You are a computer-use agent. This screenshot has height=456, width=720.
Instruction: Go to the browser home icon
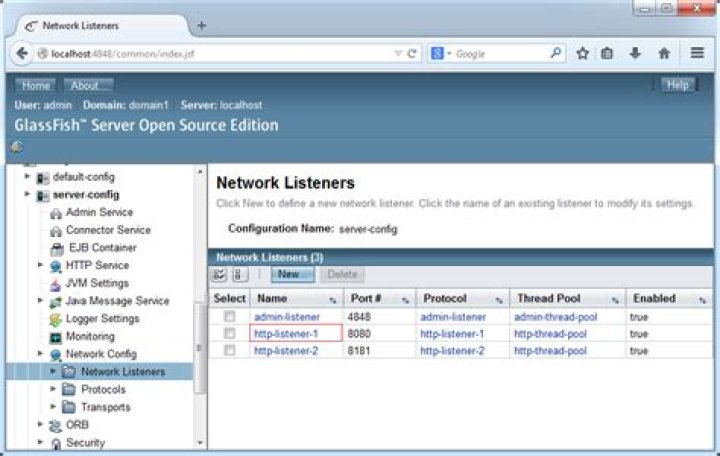click(x=664, y=53)
